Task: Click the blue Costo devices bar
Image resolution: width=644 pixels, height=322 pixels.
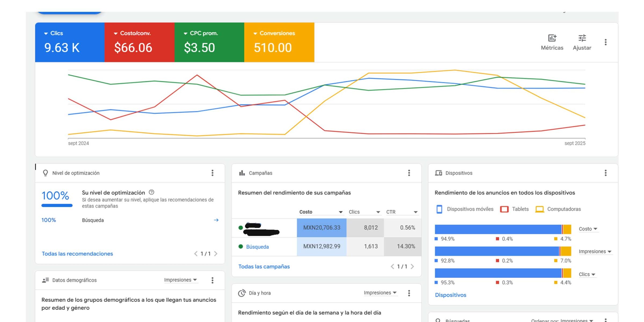Action: [498, 229]
